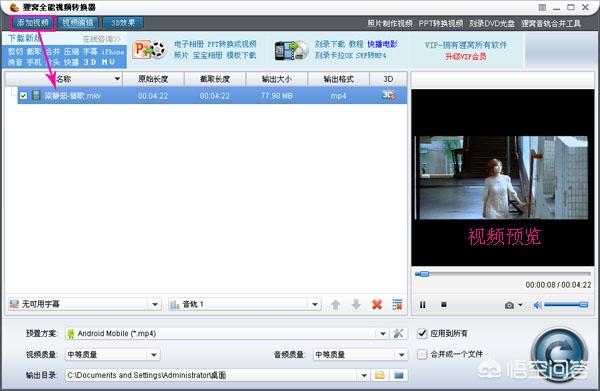Click the 压缩 quick link
The height and width of the screenshot is (391, 600).
tap(71, 51)
